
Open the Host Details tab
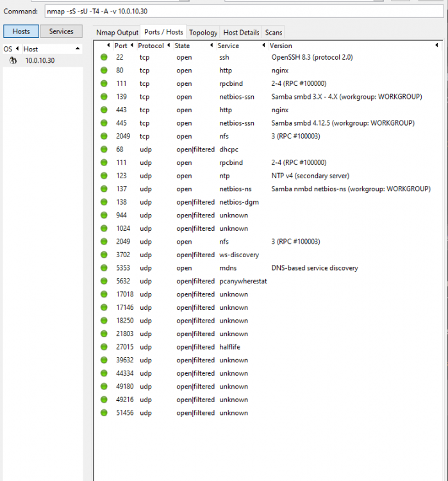click(241, 32)
